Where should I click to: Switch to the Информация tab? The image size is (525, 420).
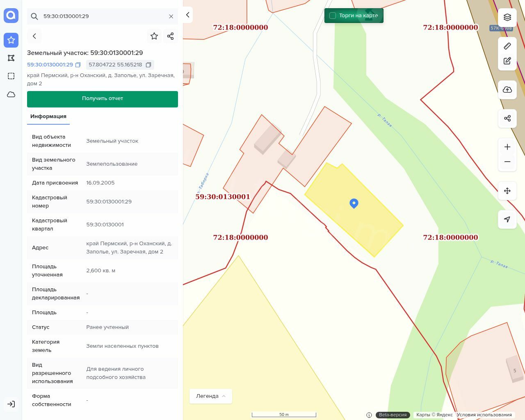[x=48, y=116]
